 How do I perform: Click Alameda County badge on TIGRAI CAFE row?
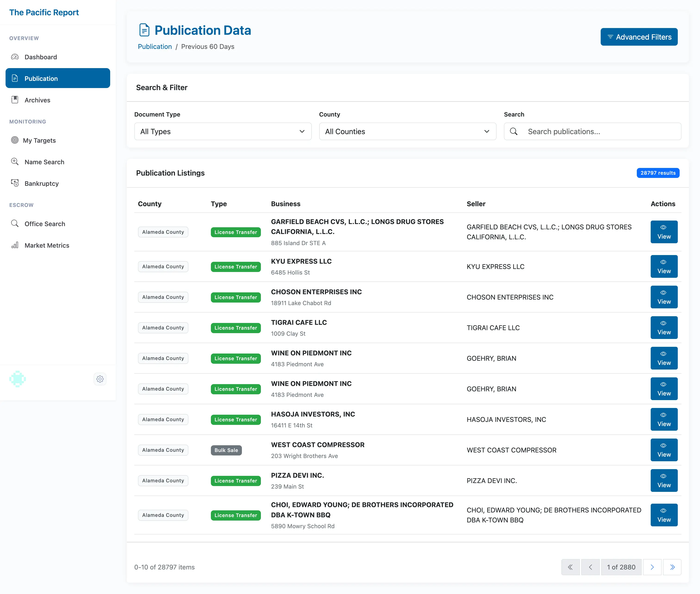click(163, 328)
